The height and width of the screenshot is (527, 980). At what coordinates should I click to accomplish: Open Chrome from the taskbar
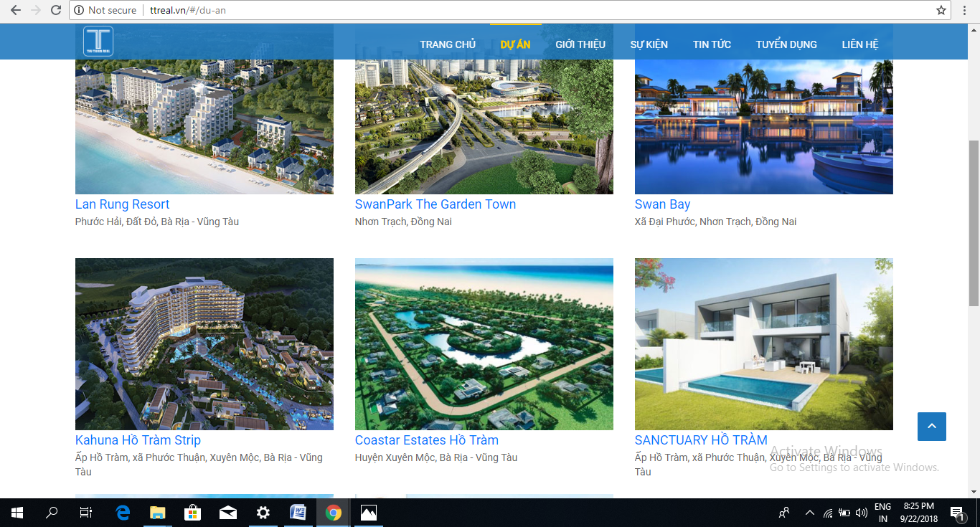333,513
